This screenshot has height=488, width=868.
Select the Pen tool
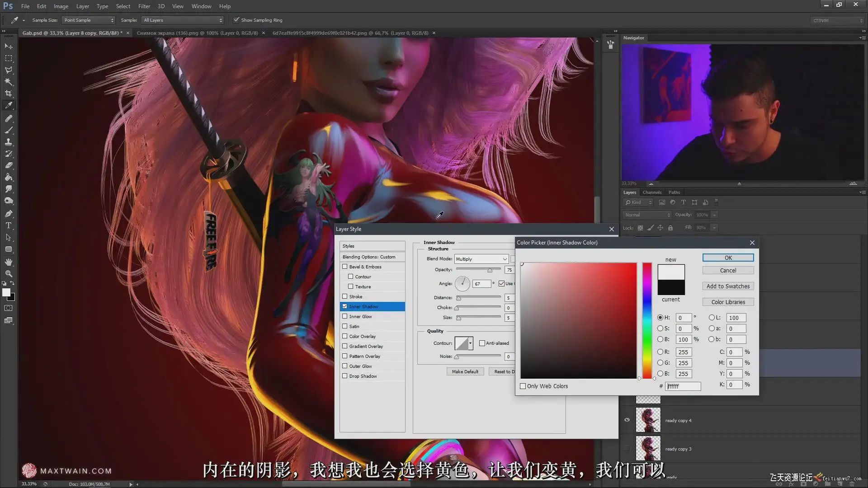pos(9,214)
